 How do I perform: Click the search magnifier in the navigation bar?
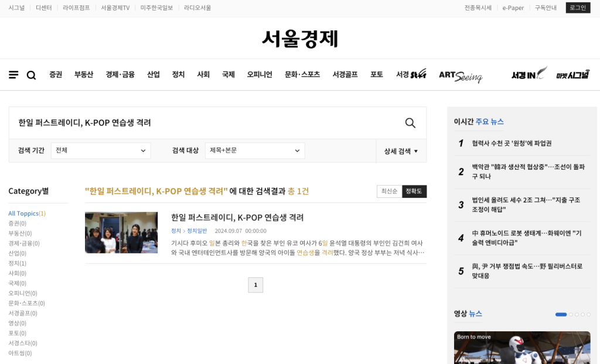(32, 75)
